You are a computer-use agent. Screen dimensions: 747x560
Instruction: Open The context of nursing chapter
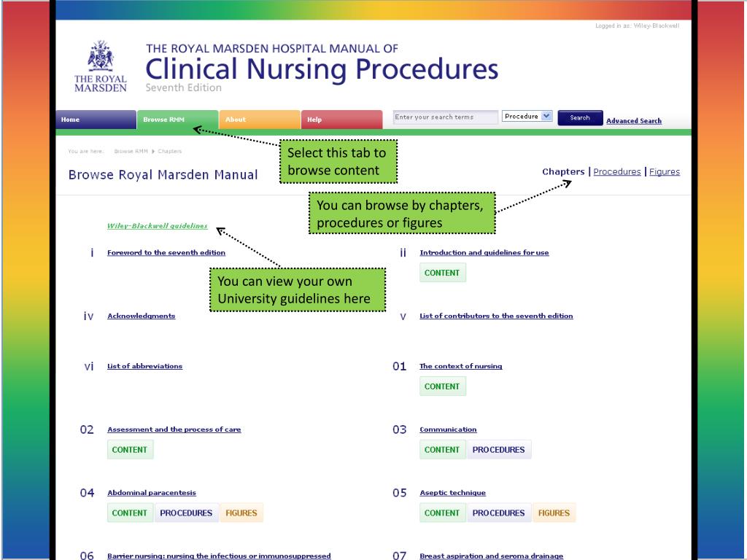click(461, 366)
